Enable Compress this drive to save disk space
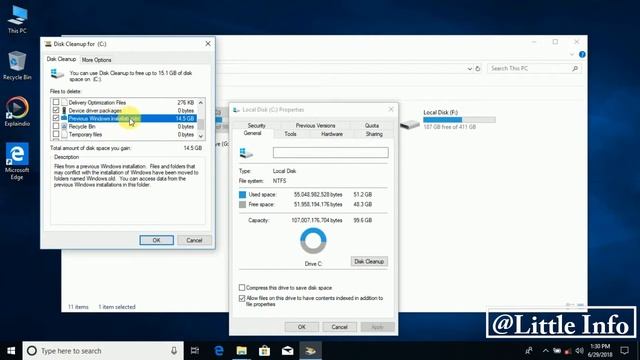Viewport: 640px width, 360px height. click(x=242, y=288)
